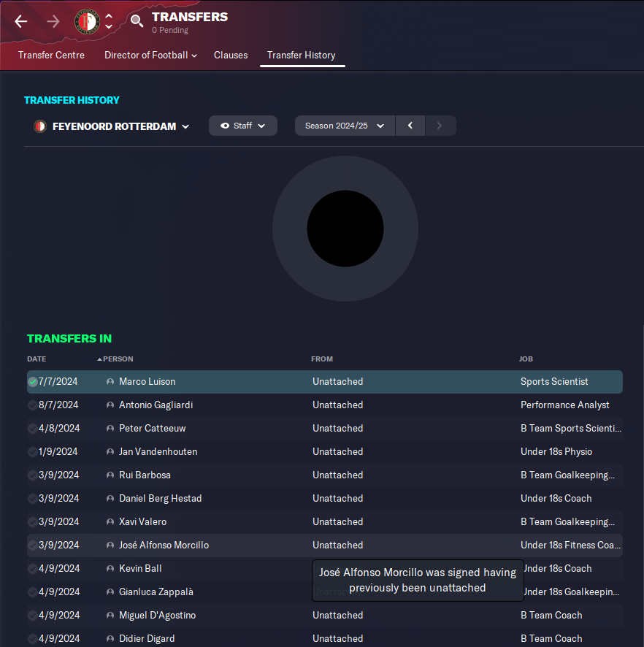Tick the Jan Vandenhouten row checkbox
Screen dimensions: 644x647
pyautogui.click(x=33, y=452)
